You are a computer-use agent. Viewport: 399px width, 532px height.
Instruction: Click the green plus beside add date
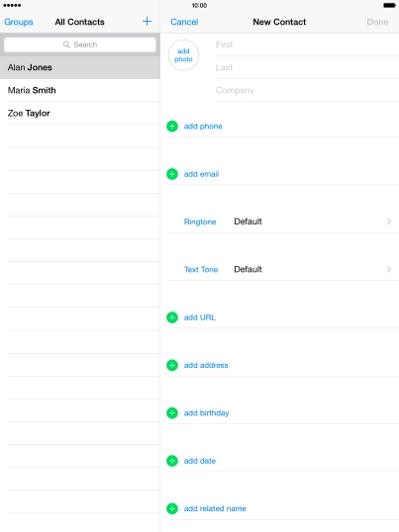[172, 461]
